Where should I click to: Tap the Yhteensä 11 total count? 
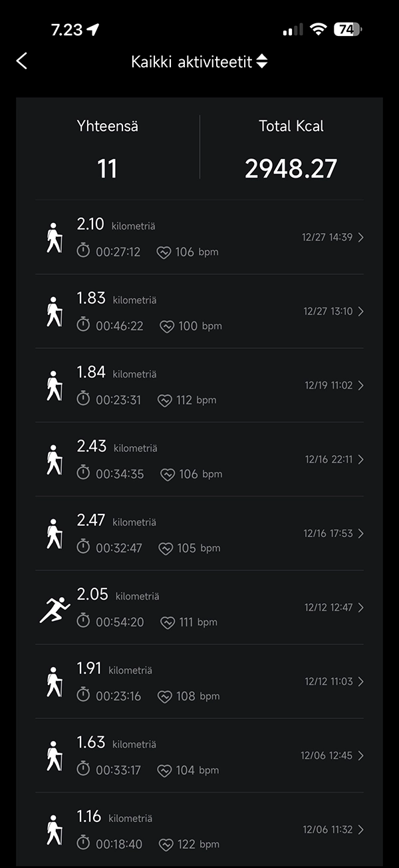(107, 150)
